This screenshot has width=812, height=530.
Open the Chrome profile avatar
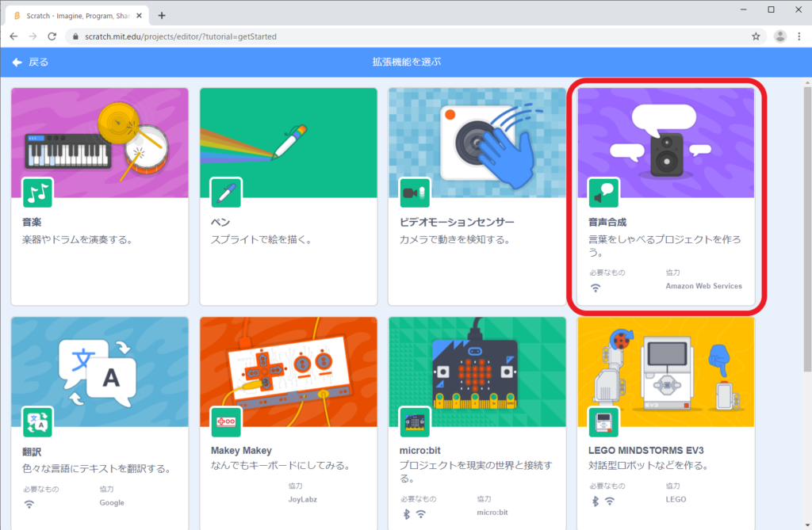[x=780, y=36]
